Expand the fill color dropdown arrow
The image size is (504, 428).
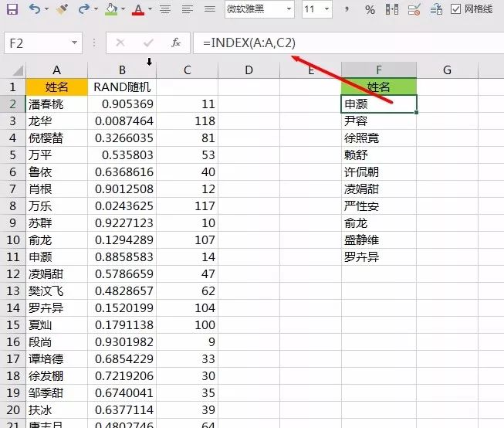(x=123, y=8)
